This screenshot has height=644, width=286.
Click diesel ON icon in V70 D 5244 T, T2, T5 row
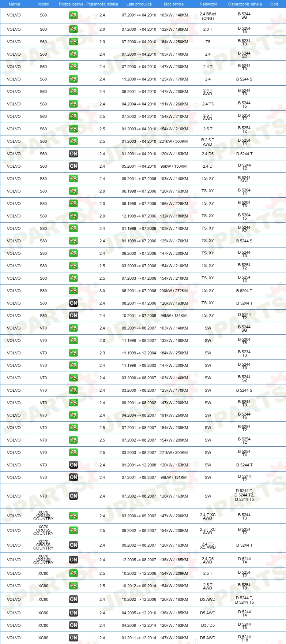point(74,496)
